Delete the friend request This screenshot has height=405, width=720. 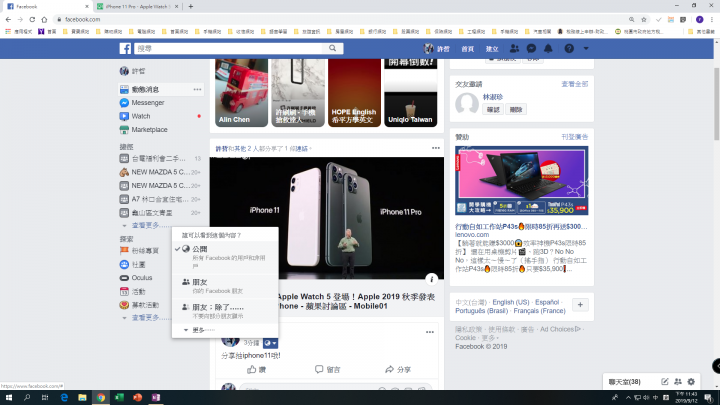(516, 109)
